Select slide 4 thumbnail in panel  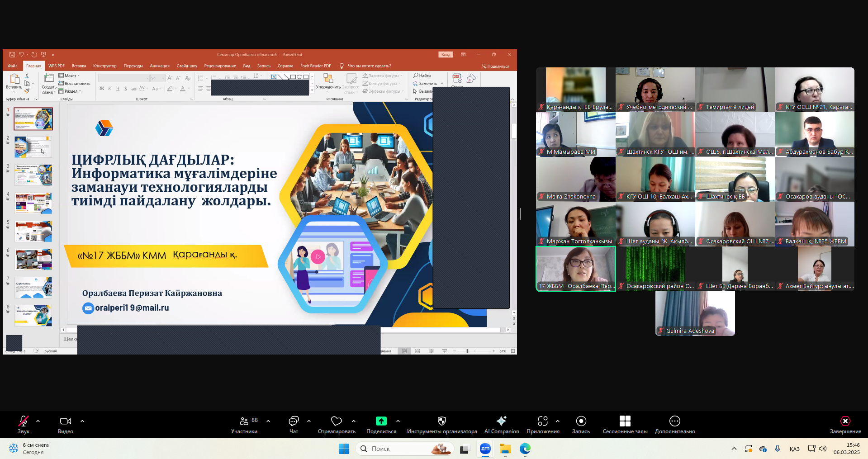(x=33, y=203)
